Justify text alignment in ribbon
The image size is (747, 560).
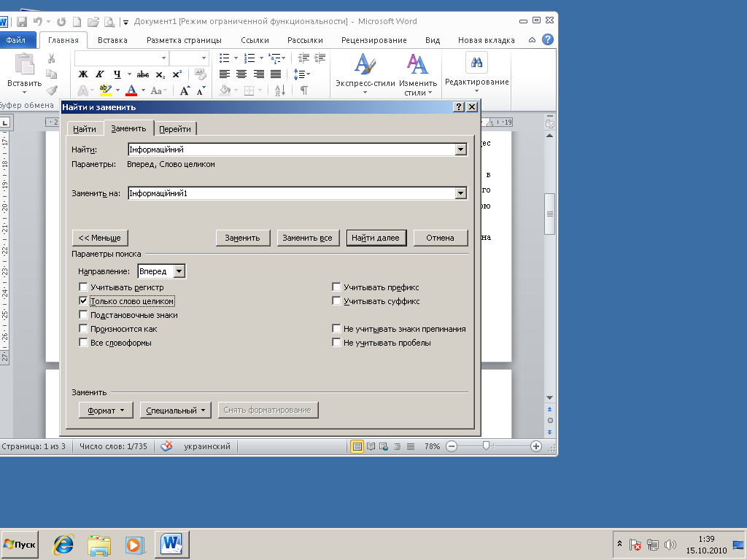point(276,74)
